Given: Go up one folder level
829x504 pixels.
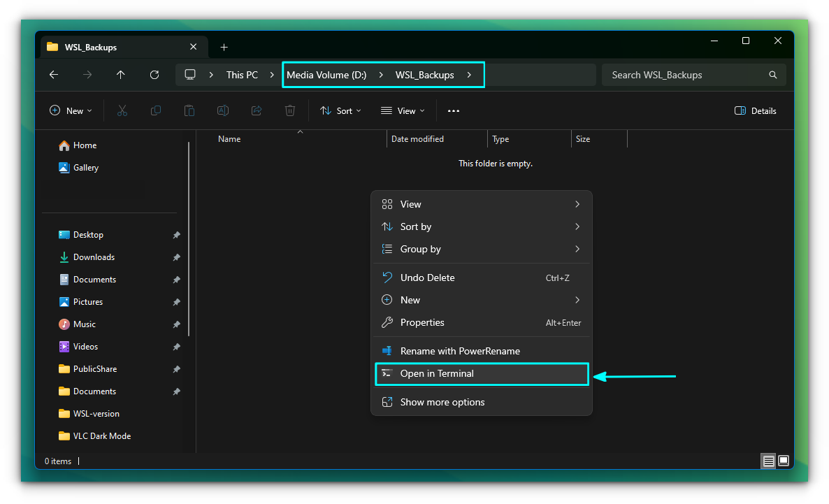Looking at the screenshot, I should (x=121, y=75).
